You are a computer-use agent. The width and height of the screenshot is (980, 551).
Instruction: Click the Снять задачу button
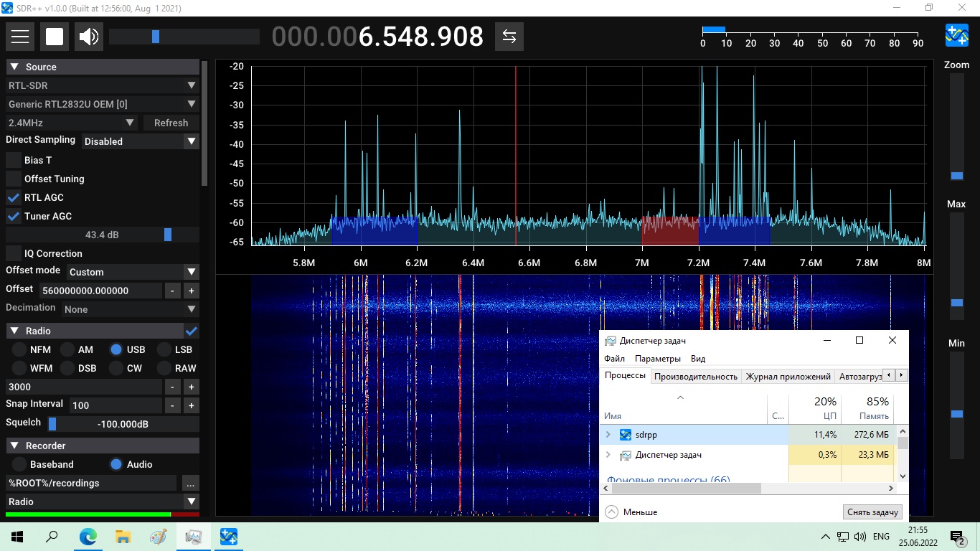872,512
